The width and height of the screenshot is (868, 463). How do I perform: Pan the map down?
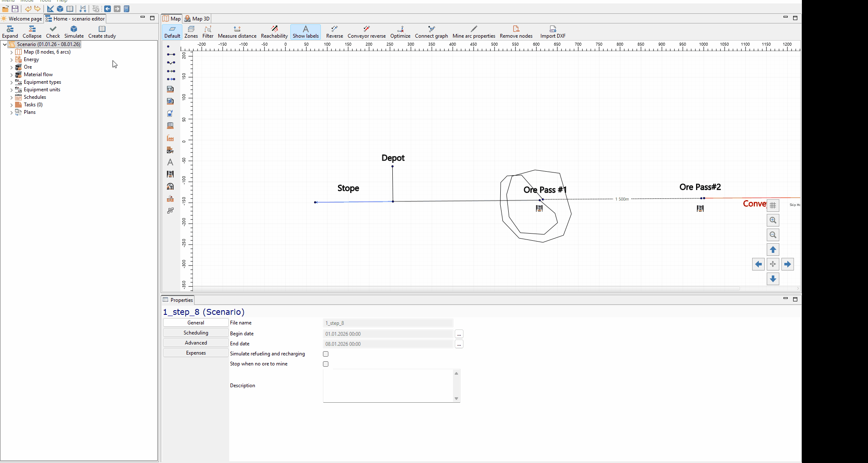773,279
